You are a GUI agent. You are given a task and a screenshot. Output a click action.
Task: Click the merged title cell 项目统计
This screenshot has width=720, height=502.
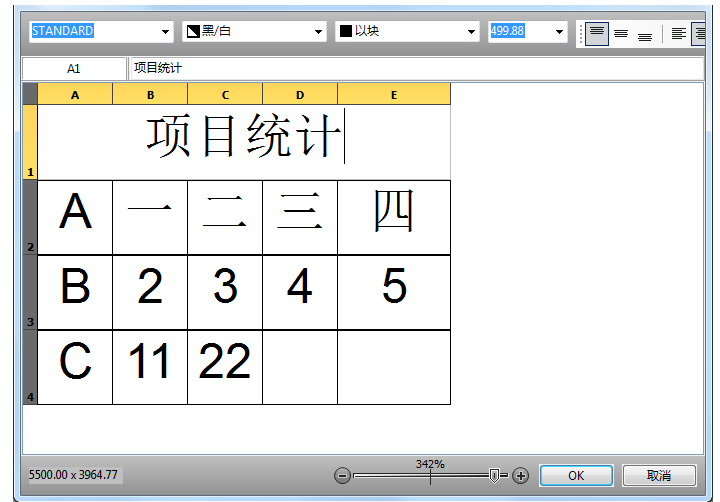pos(244,142)
